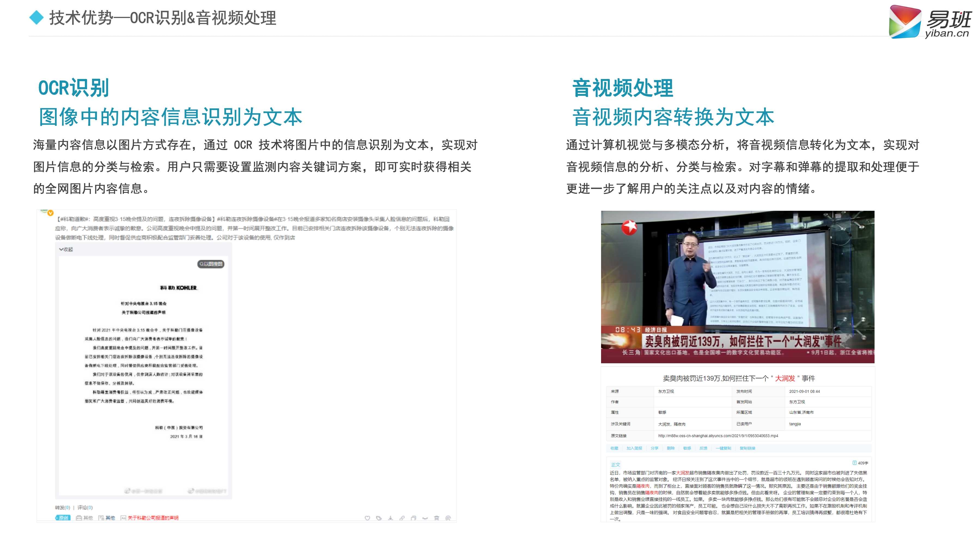Click the tag label icon
980x549 pixels.
click(x=379, y=518)
